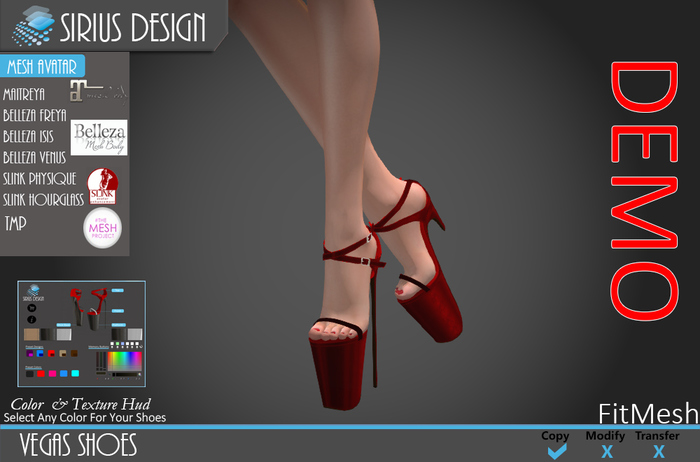Click the red DEMO text
The image size is (700, 462).
pyautogui.click(x=644, y=191)
